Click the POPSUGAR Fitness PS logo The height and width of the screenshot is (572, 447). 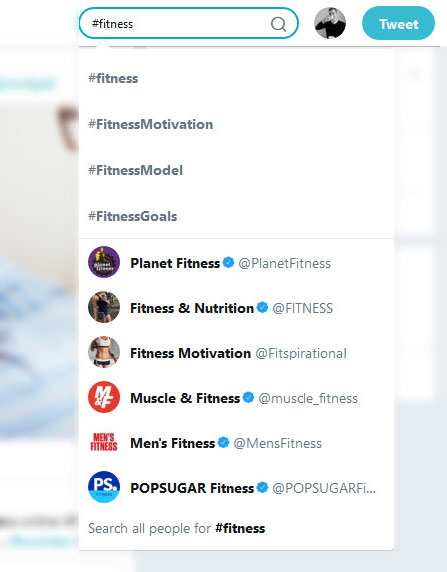104,487
